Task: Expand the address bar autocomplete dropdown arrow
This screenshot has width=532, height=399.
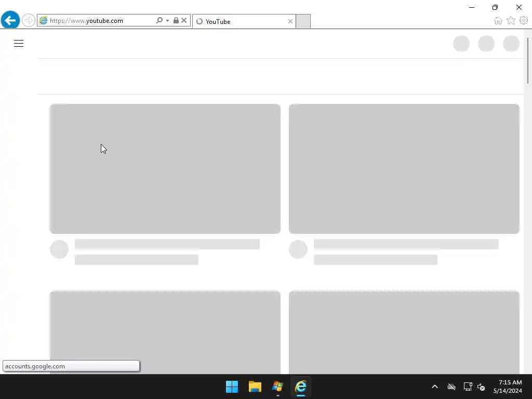Action: 168,21
